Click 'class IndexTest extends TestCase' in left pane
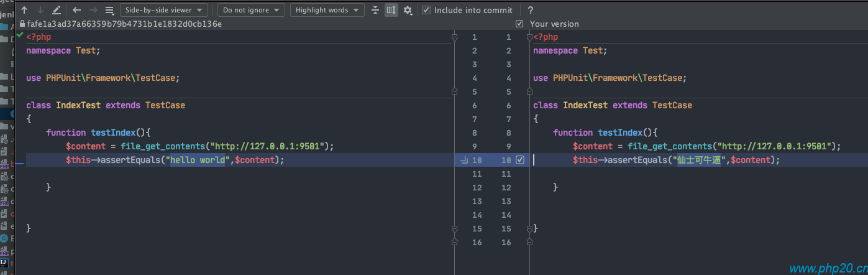The height and width of the screenshot is (275, 868). 106,105
